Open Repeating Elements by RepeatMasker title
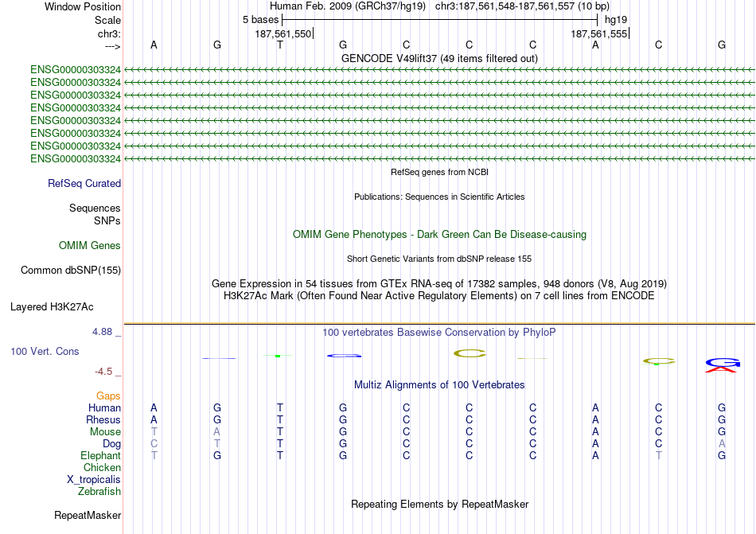This screenshot has width=756, height=534. tap(439, 505)
